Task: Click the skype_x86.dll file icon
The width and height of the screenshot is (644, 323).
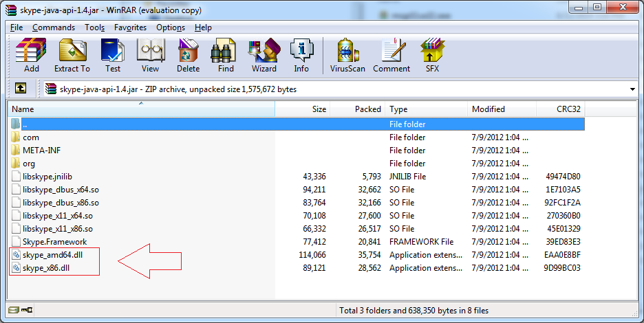Action: (x=16, y=268)
